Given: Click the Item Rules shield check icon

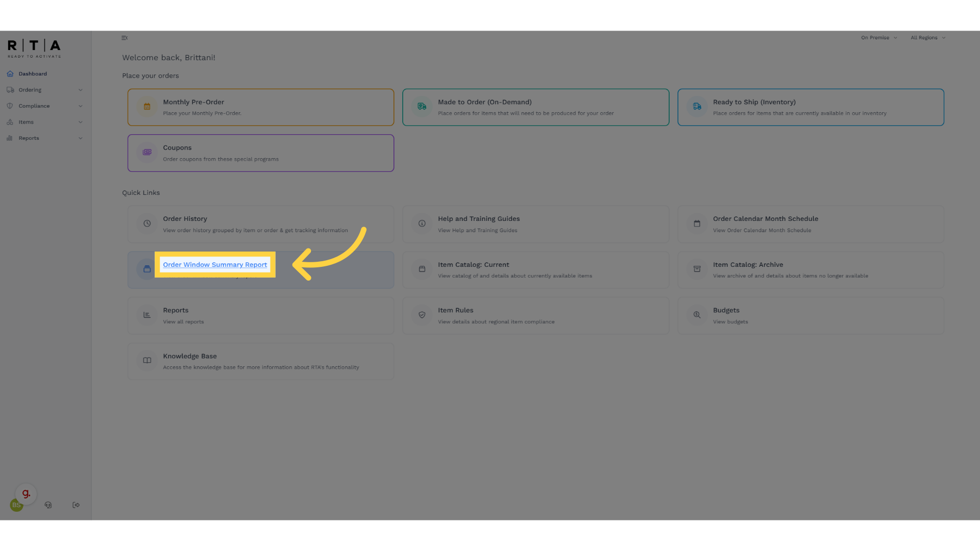Looking at the screenshot, I should [422, 315].
